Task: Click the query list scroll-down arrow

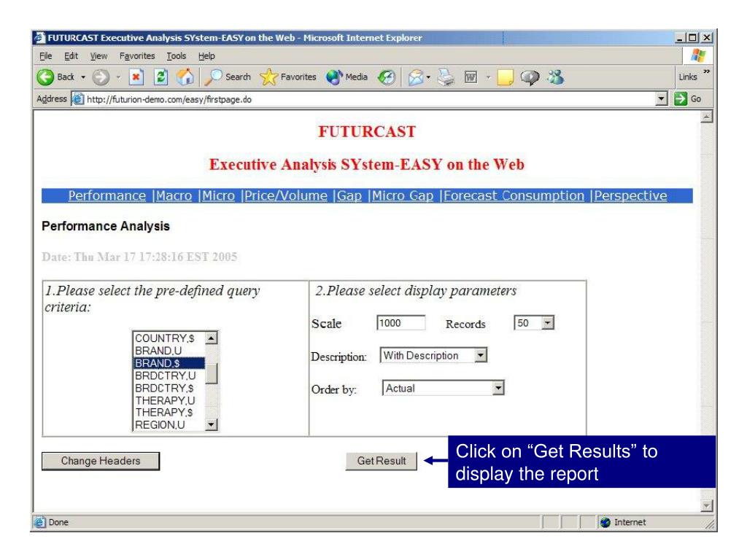Action: click(x=212, y=424)
